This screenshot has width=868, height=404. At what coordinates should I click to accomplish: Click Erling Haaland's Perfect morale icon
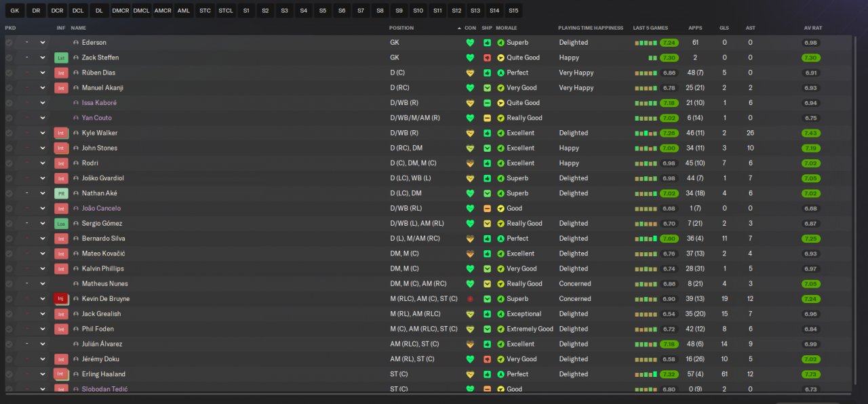500,374
